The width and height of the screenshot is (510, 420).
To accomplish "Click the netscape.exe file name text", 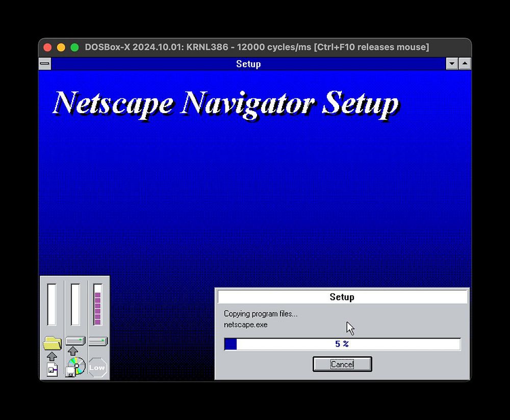I will (x=246, y=325).
